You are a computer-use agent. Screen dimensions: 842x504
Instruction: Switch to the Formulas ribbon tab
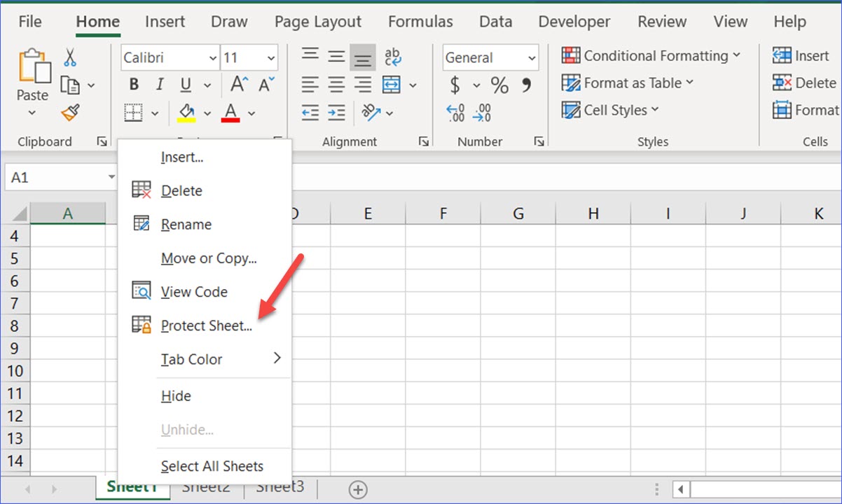pyautogui.click(x=420, y=22)
